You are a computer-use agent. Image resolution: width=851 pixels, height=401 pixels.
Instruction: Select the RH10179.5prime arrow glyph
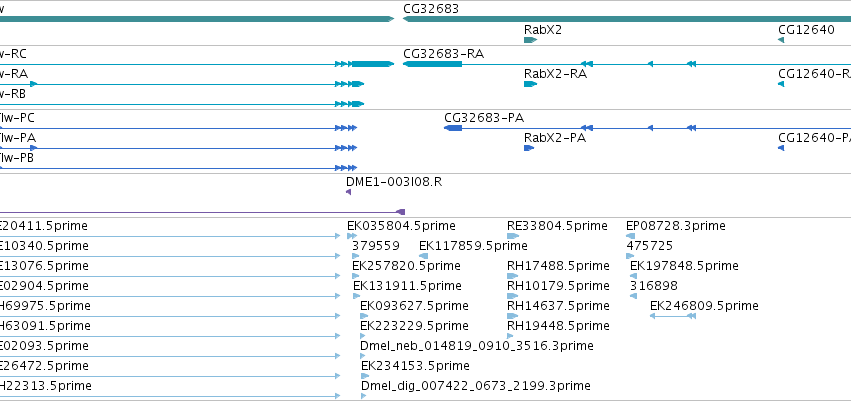coord(513,296)
